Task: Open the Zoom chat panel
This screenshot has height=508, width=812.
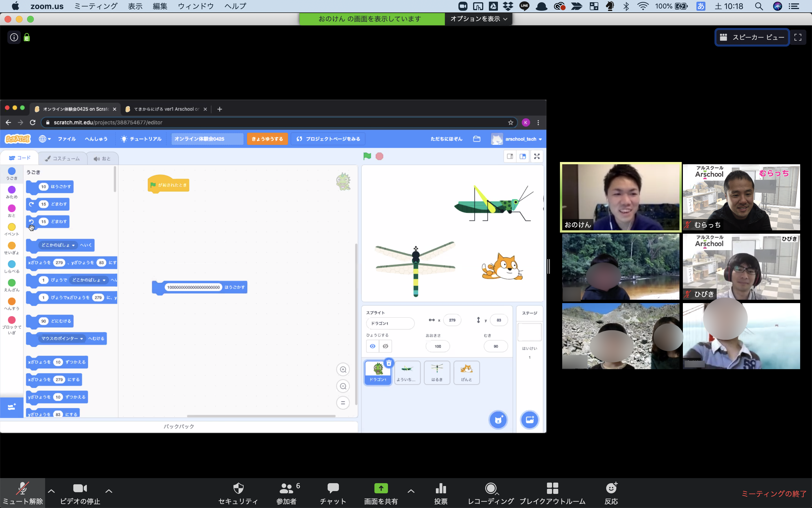Action: click(333, 493)
